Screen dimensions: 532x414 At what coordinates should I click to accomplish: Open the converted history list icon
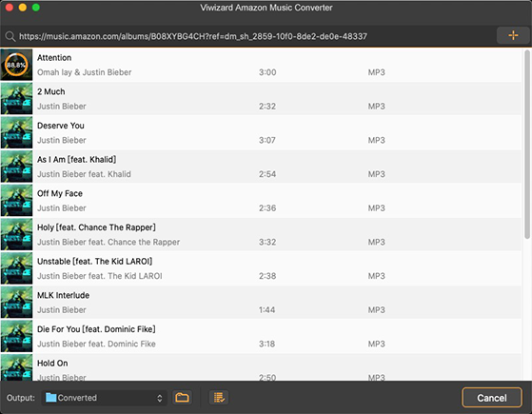pos(219,398)
